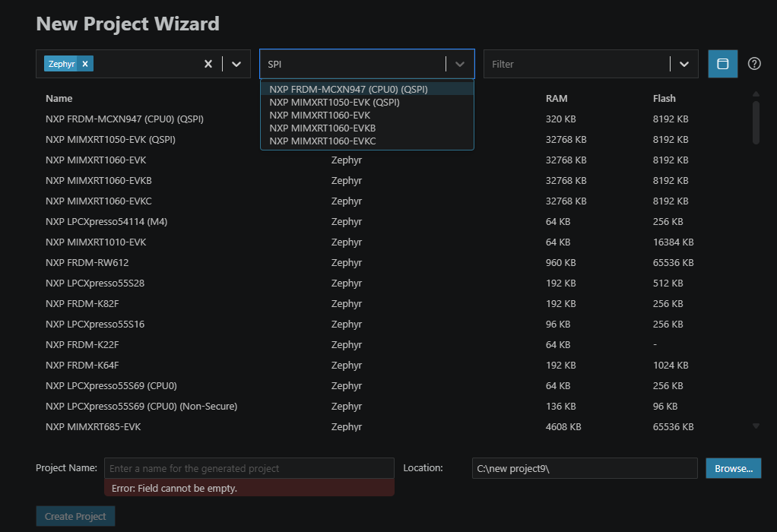Clear all toolchain filter selections

208,64
